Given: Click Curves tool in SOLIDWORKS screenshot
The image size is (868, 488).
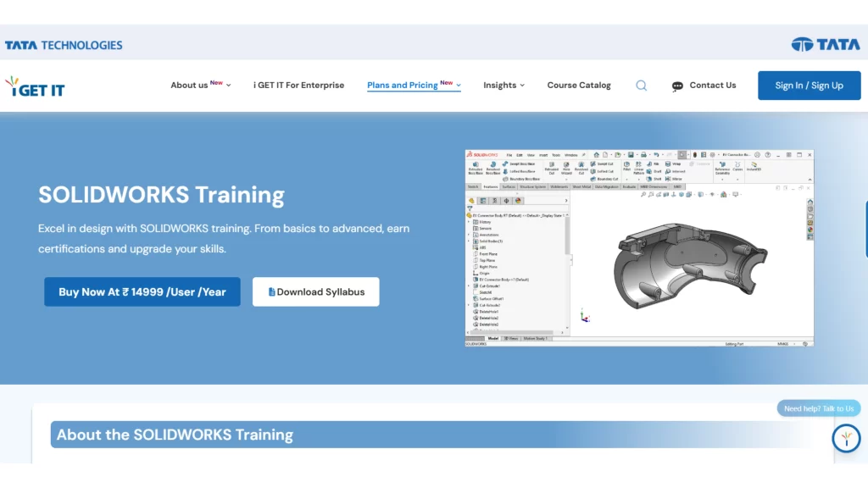Looking at the screenshot, I should [x=737, y=166].
